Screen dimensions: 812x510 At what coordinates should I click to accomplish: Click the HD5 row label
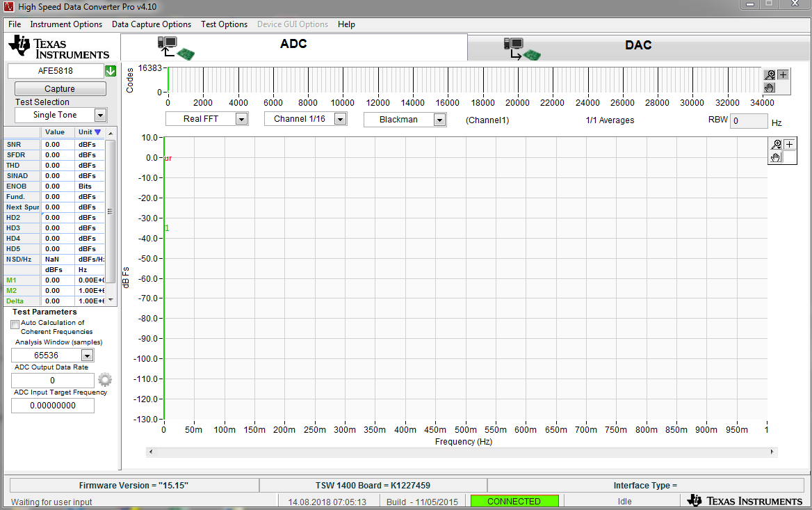point(13,249)
